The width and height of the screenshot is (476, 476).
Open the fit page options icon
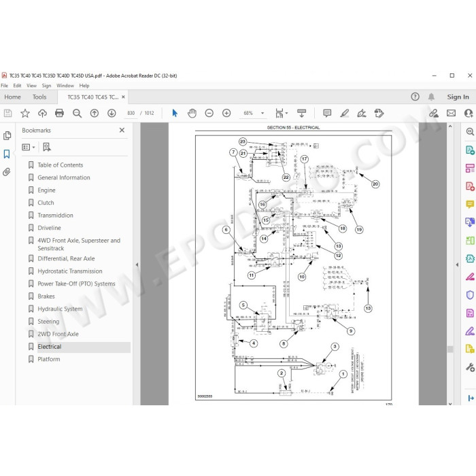(281, 114)
